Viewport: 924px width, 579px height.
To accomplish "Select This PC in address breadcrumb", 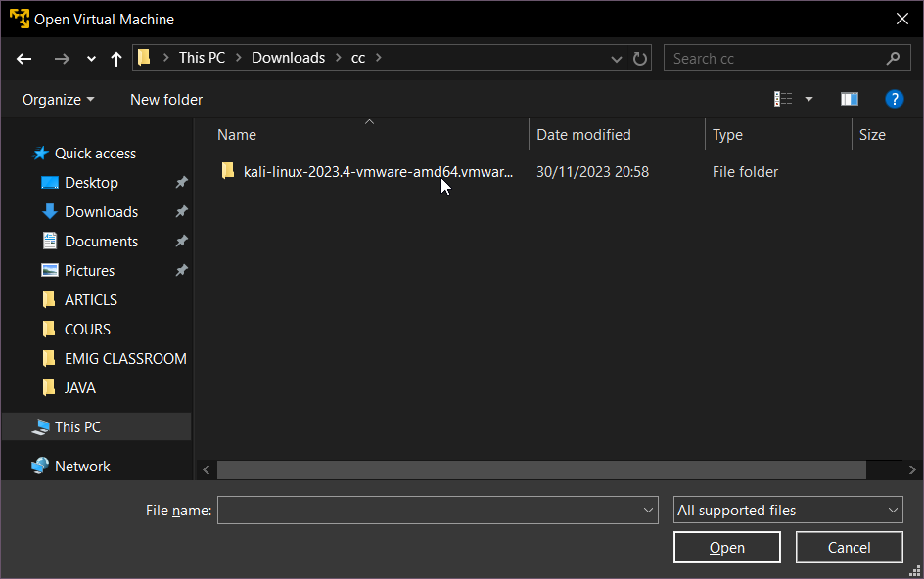I will point(202,57).
